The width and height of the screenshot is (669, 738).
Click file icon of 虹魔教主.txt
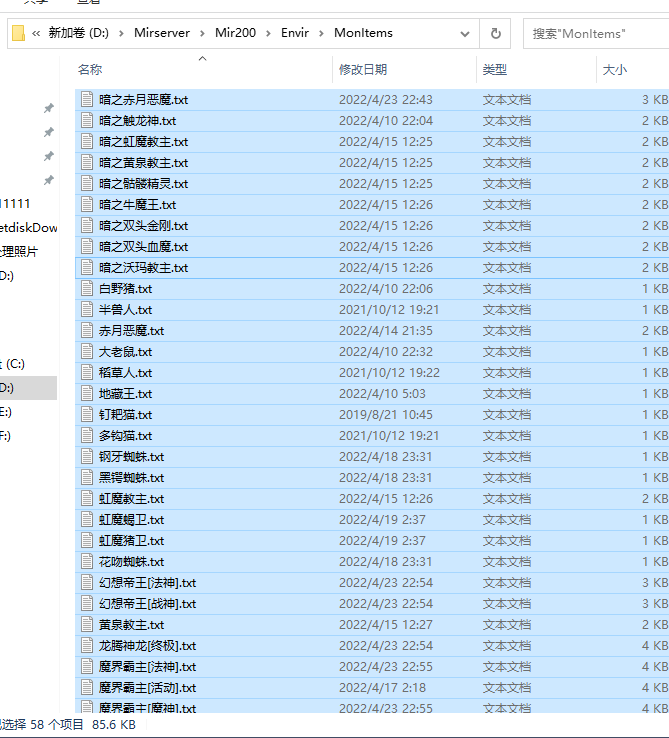click(87, 498)
